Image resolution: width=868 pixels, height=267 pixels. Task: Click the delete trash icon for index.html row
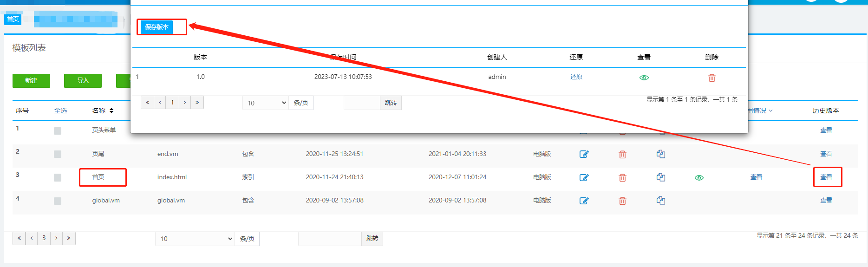point(622,177)
